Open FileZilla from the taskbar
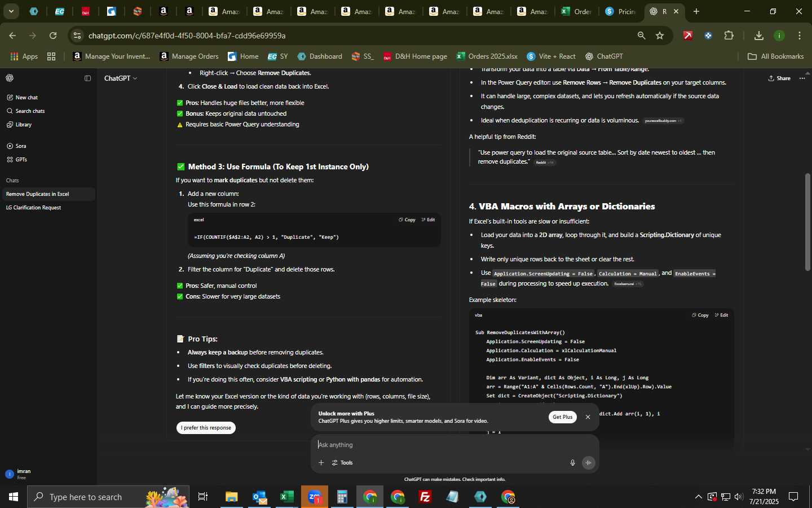 click(425, 497)
